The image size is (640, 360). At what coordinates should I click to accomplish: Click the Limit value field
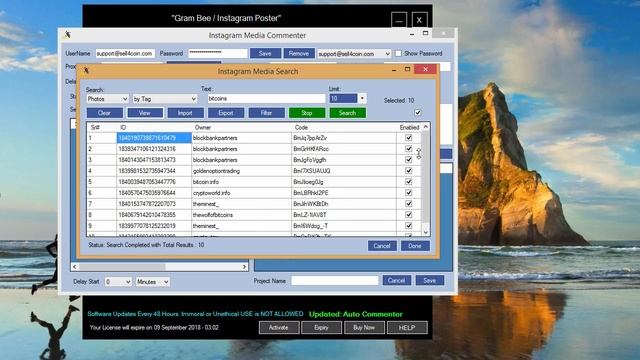coord(343,98)
